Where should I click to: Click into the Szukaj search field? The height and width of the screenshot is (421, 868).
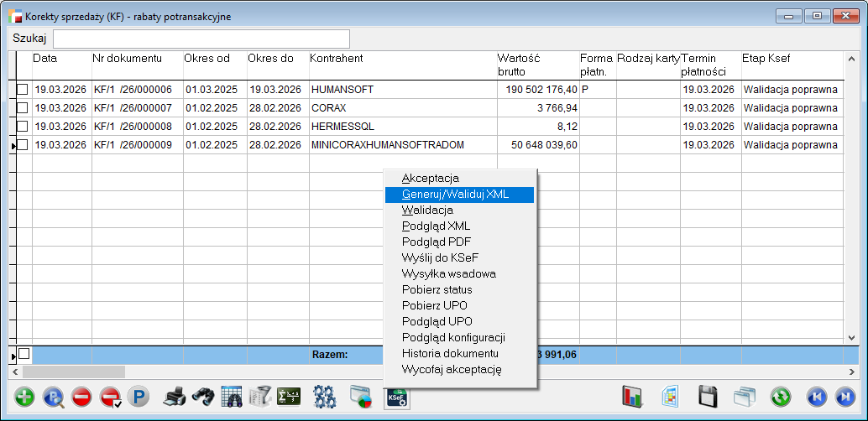click(201, 39)
